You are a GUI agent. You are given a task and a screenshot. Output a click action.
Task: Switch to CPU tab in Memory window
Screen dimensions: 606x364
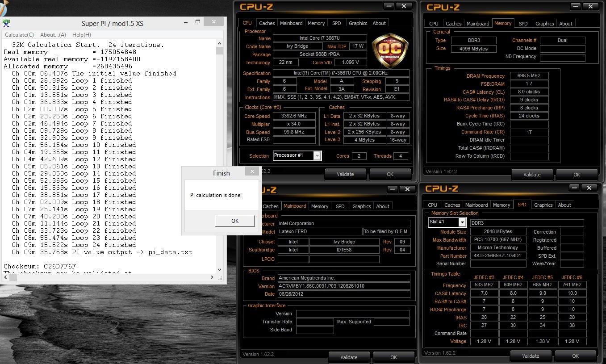pos(434,24)
